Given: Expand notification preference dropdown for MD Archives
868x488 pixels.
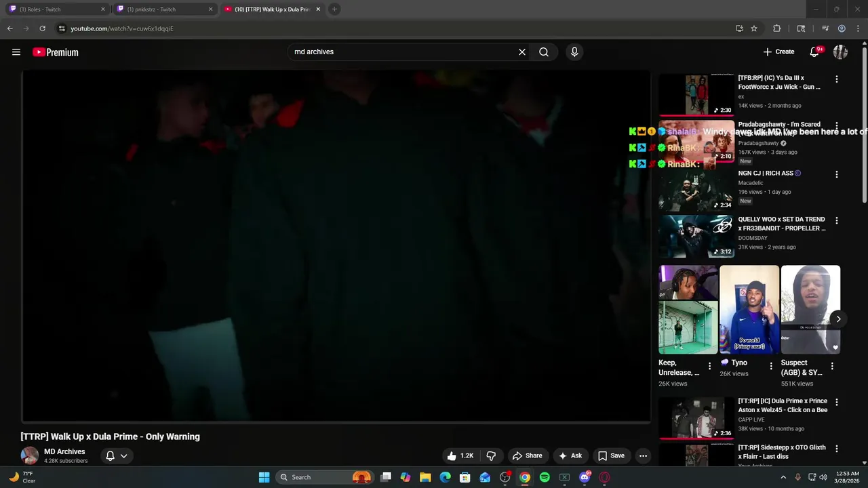Looking at the screenshot, I should coord(123,456).
